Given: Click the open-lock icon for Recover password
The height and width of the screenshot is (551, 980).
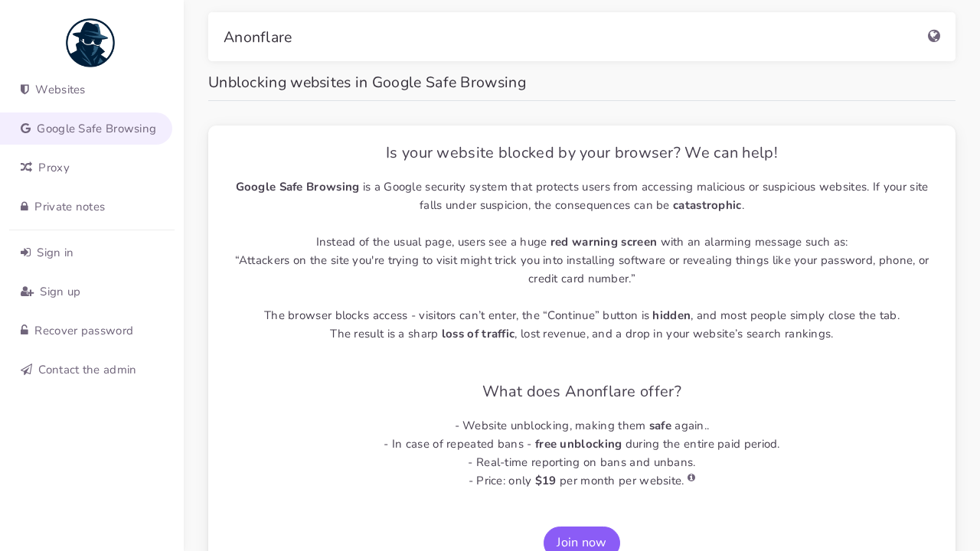Looking at the screenshot, I should (x=24, y=331).
